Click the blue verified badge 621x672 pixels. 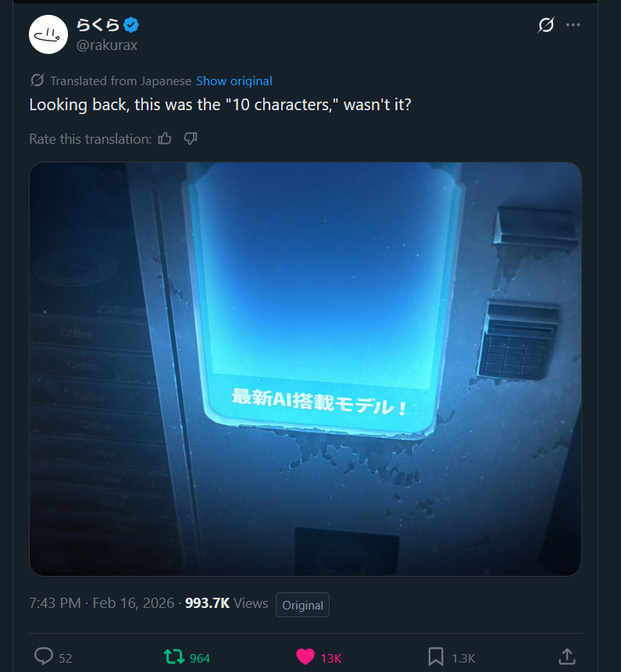[x=131, y=25]
